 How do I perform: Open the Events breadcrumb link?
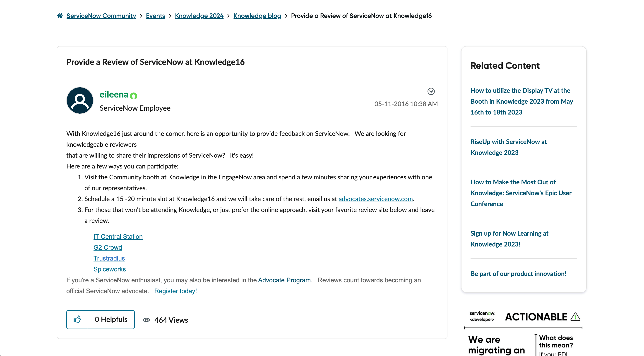click(155, 16)
